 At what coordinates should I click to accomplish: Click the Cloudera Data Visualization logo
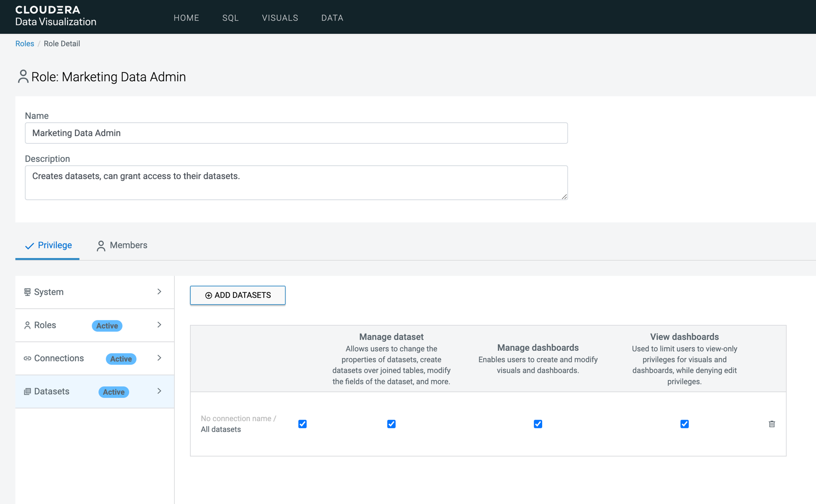click(55, 16)
